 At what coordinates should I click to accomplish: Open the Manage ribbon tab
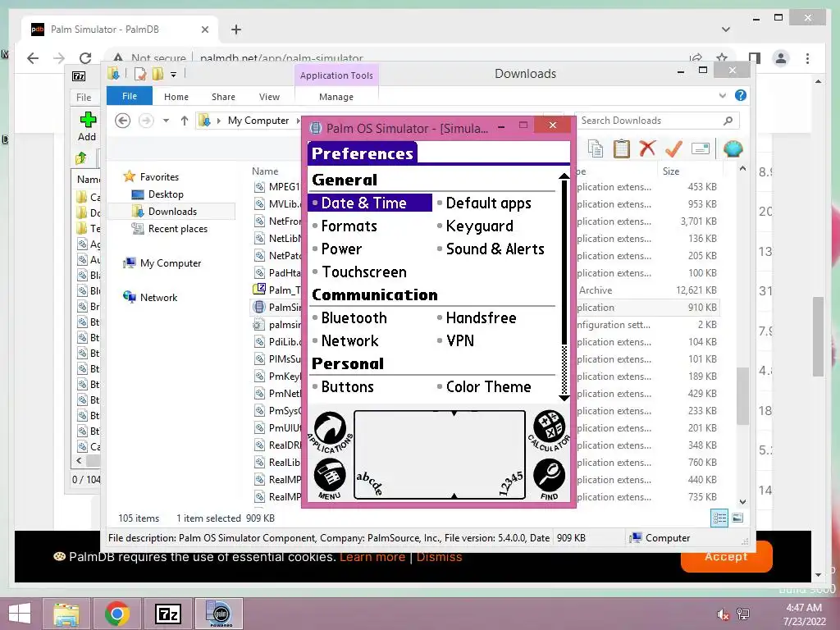pyautogui.click(x=336, y=97)
